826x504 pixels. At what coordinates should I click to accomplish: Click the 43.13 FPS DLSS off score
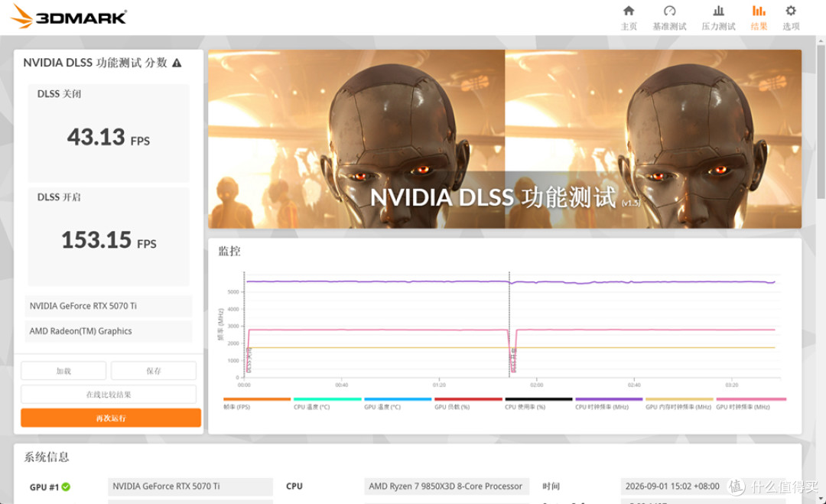pos(109,138)
